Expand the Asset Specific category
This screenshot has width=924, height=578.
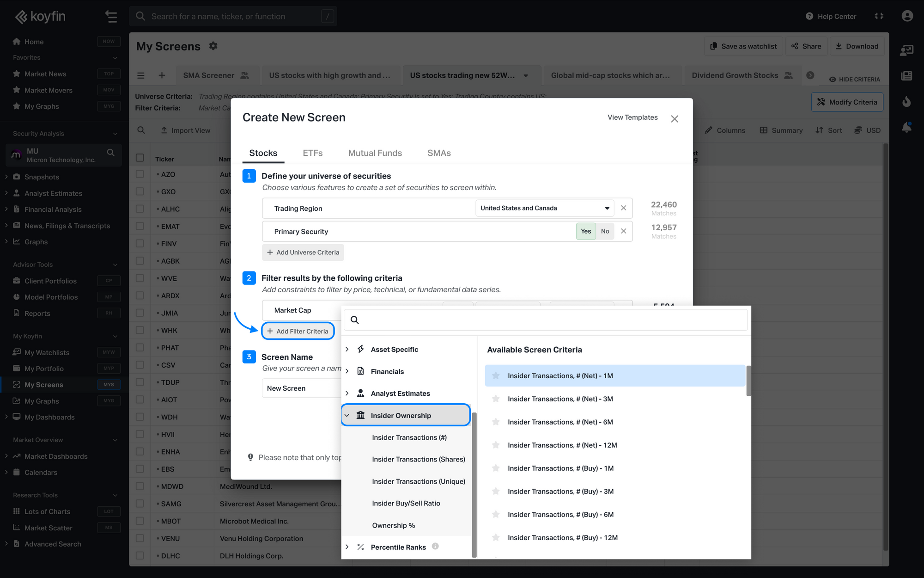(x=347, y=349)
